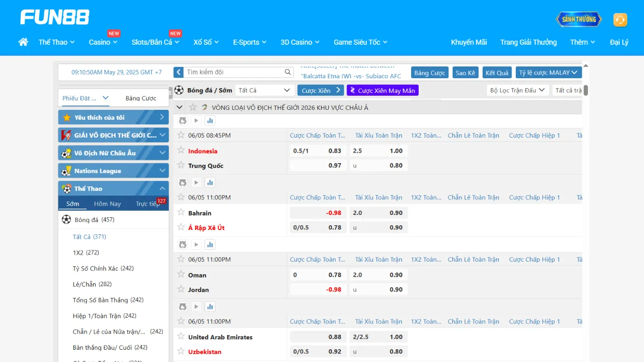The height and width of the screenshot is (362, 644).
Task: Toggle favorite star for United Arab Emirates
Action: pyautogui.click(x=181, y=337)
